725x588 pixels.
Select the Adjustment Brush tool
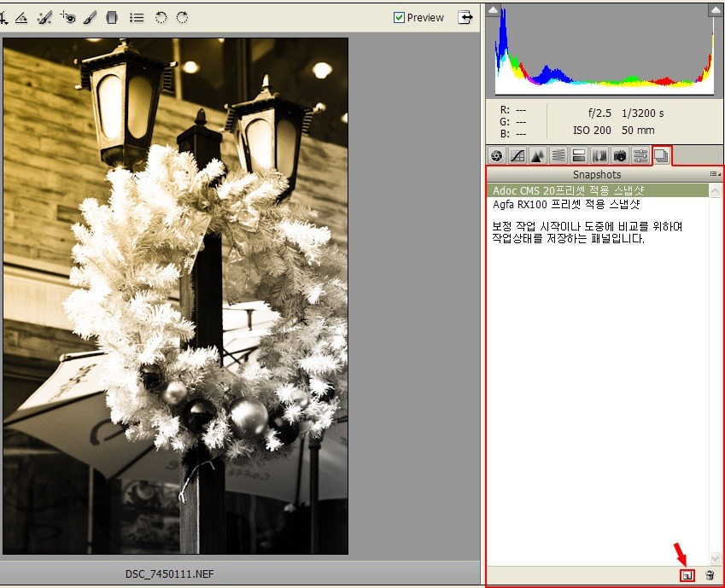point(91,17)
